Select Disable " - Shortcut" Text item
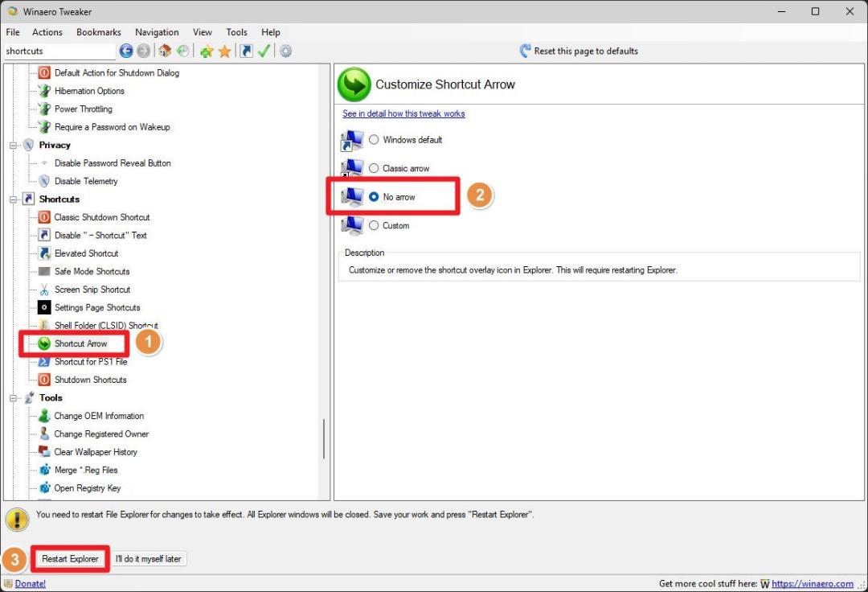The image size is (868, 592). (x=100, y=236)
